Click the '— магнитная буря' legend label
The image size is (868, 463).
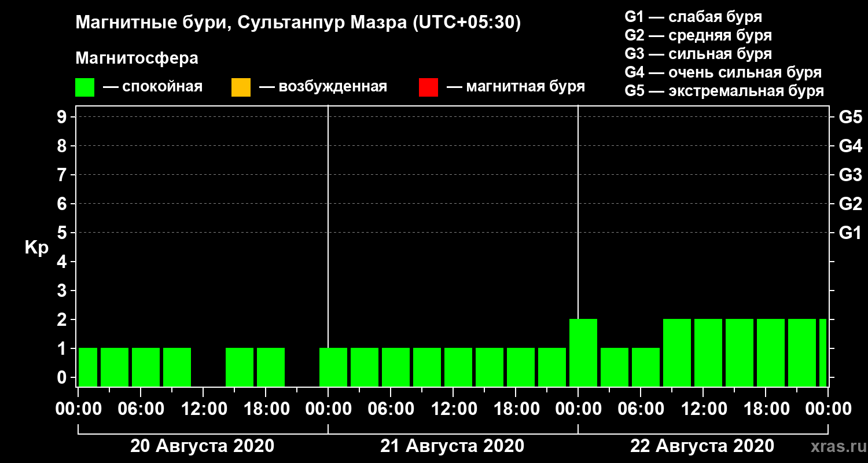tap(516, 87)
